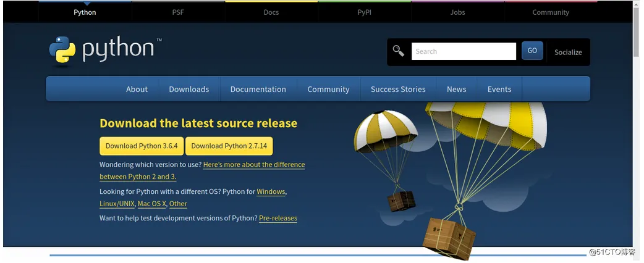Open the Success Stories navigation menu
Screen dimensions: 644x263
point(398,89)
